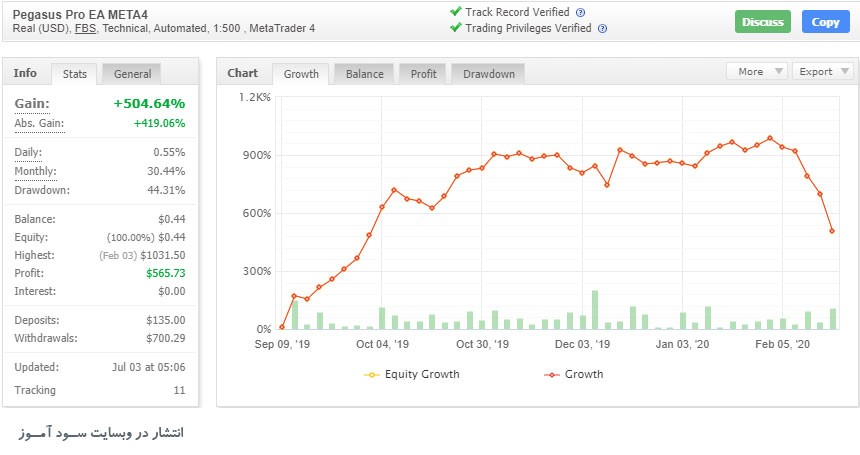This screenshot has height=455, width=860.
Task: Click the Monthly label
Action: (35, 171)
